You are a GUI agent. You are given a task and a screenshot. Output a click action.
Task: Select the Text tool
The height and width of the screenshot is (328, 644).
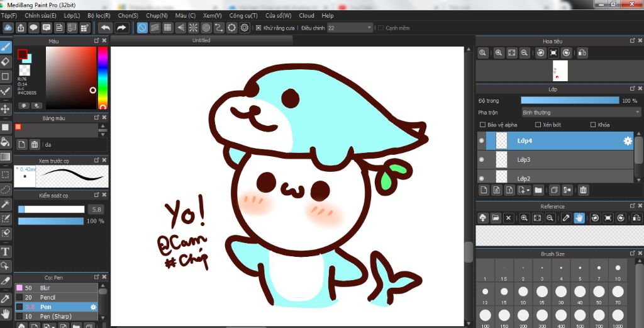[x=5, y=251]
